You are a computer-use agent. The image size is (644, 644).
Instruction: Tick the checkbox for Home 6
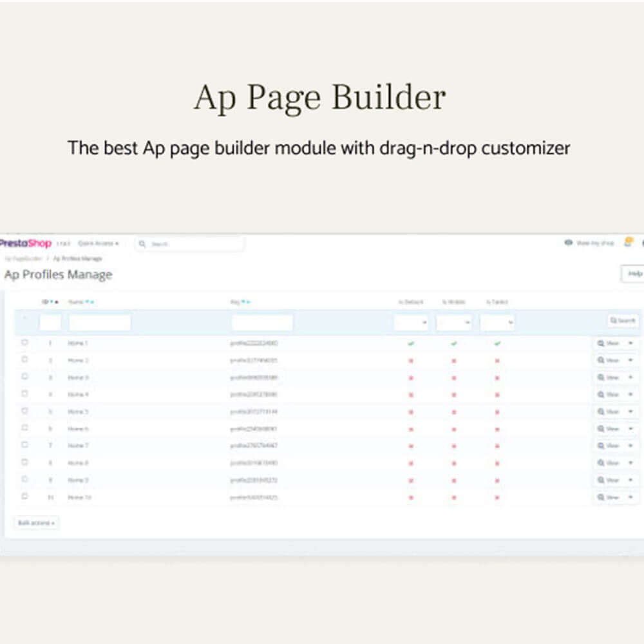click(x=24, y=428)
